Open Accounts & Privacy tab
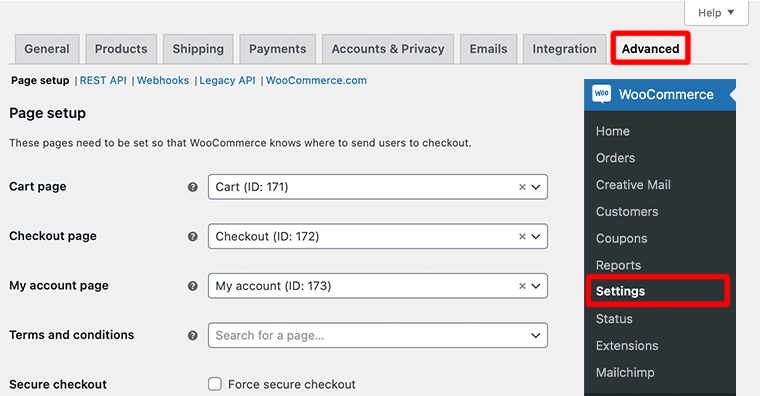760x396 pixels. (x=388, y=49)
